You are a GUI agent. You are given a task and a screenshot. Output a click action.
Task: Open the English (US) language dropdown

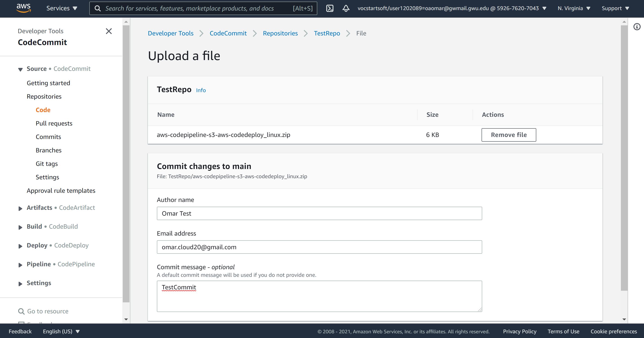(x=61, y=331)
